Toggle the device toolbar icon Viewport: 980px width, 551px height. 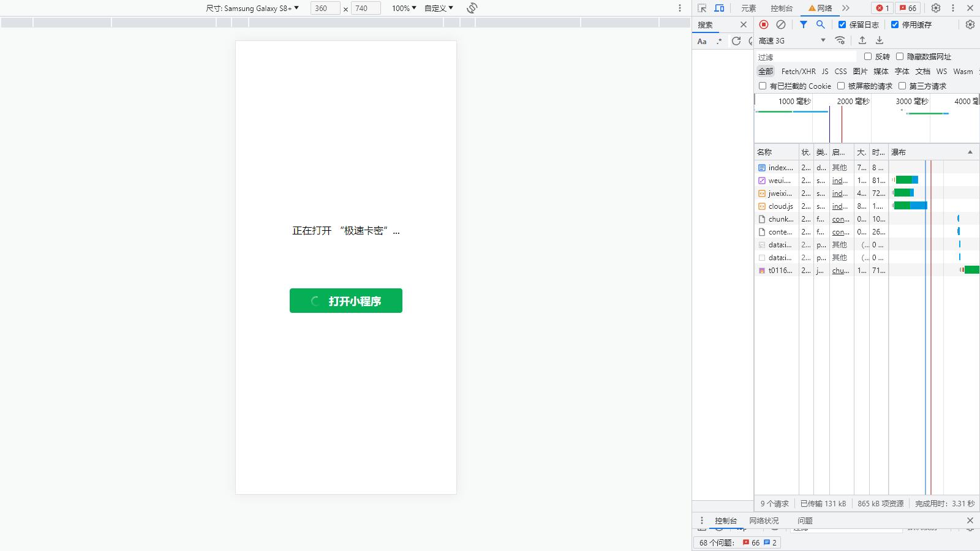pos(718,8)
